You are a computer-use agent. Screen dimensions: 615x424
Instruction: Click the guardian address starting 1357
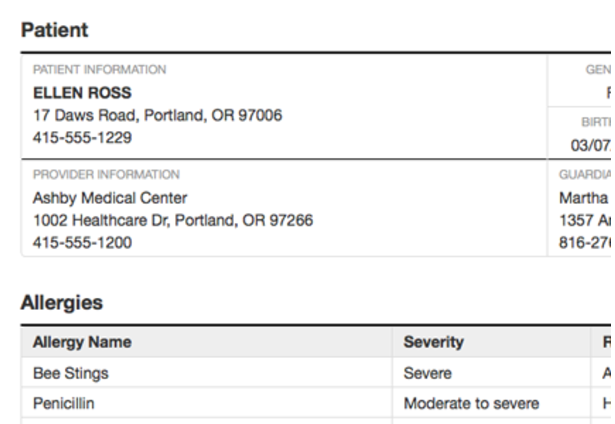coord(585,220)
